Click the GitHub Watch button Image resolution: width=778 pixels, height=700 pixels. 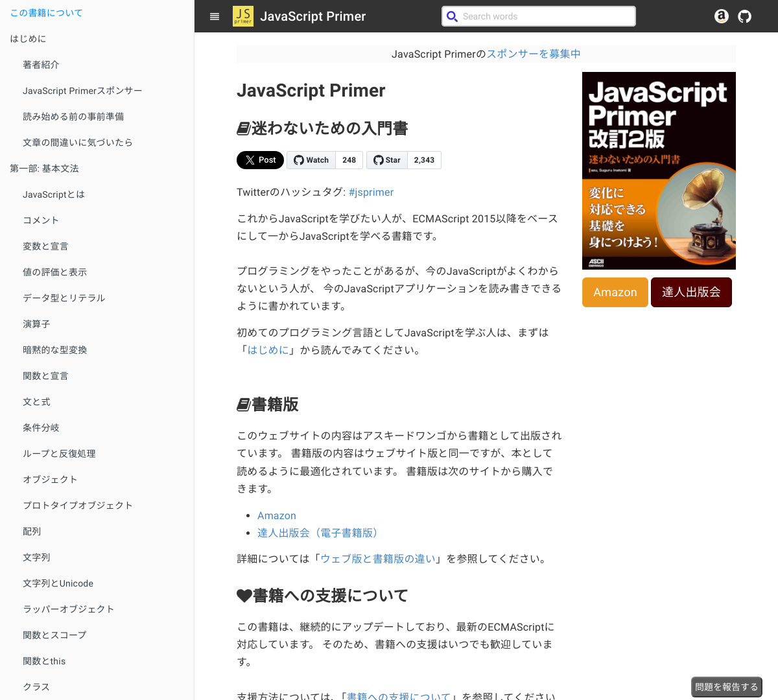click(x=311, y=160)
